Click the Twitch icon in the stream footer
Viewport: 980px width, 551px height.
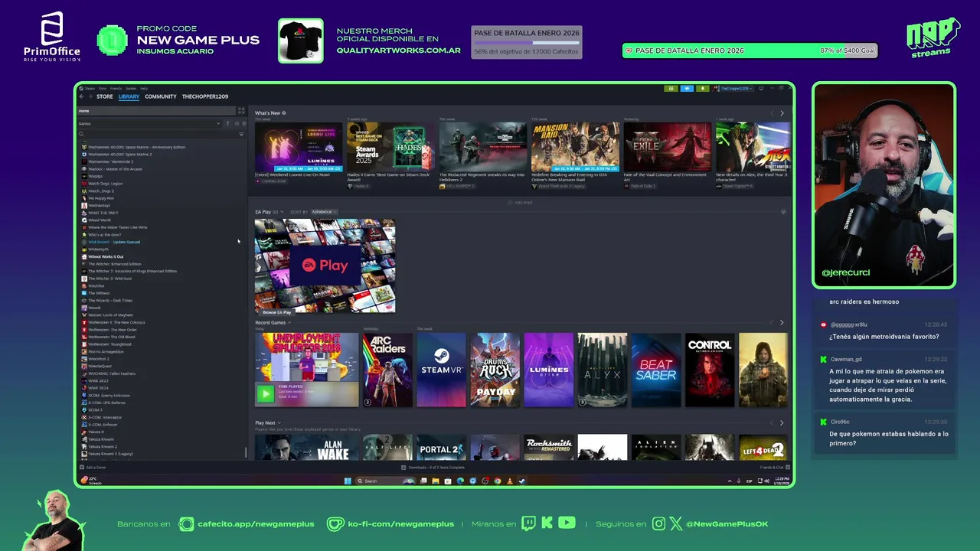point(528,523)
